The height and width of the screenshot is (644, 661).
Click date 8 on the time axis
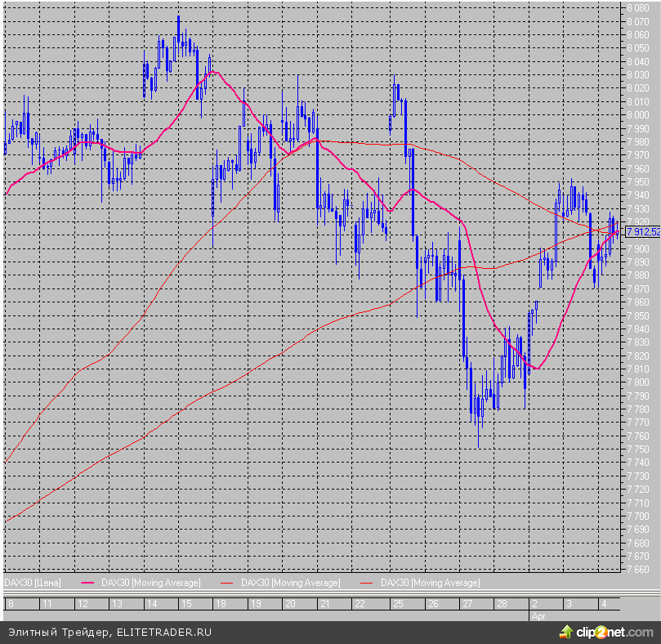tap(11, 603)
